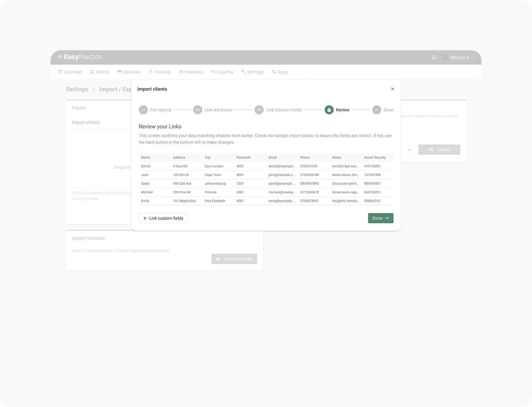This screenshot has height=407, width=532.
Task: Open the Weyland account dropdown
Action: [x=461, y=57]
